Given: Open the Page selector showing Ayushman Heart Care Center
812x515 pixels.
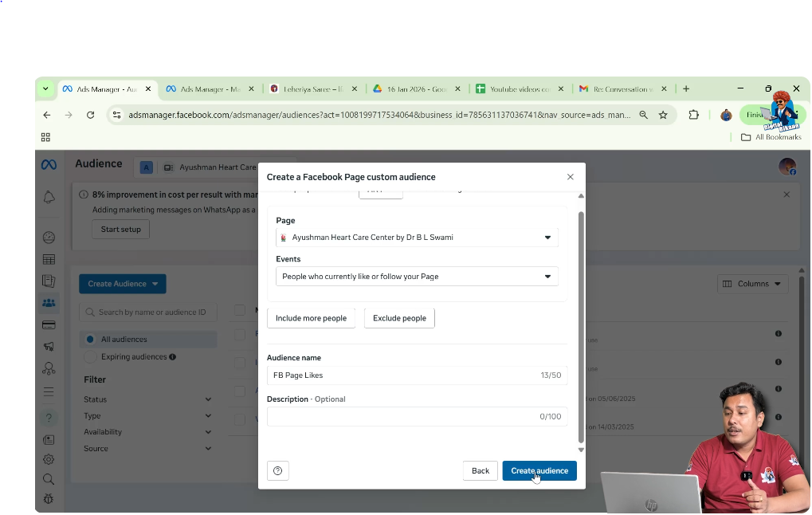Looking at the screenshot, I should [x=416, y=237].
